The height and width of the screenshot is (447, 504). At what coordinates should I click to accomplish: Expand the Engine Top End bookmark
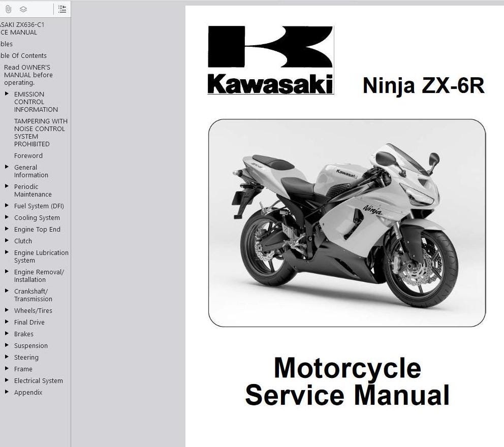(7, 229)
